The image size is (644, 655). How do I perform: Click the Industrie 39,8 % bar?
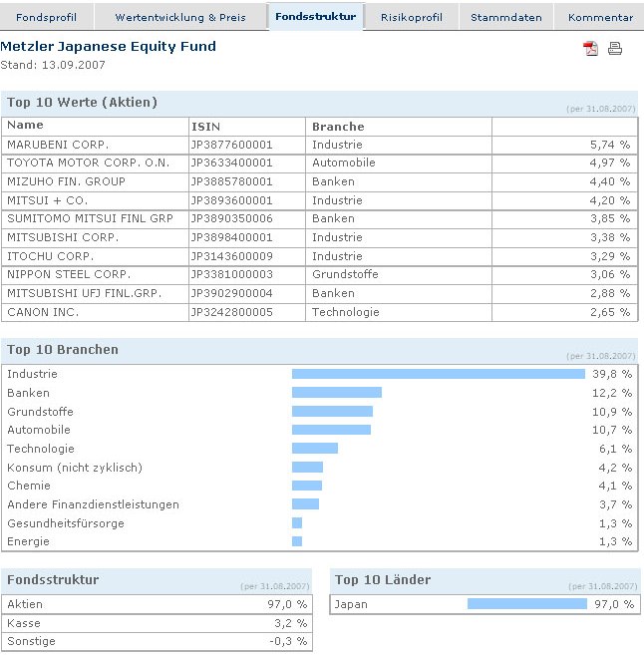point(439,374)
